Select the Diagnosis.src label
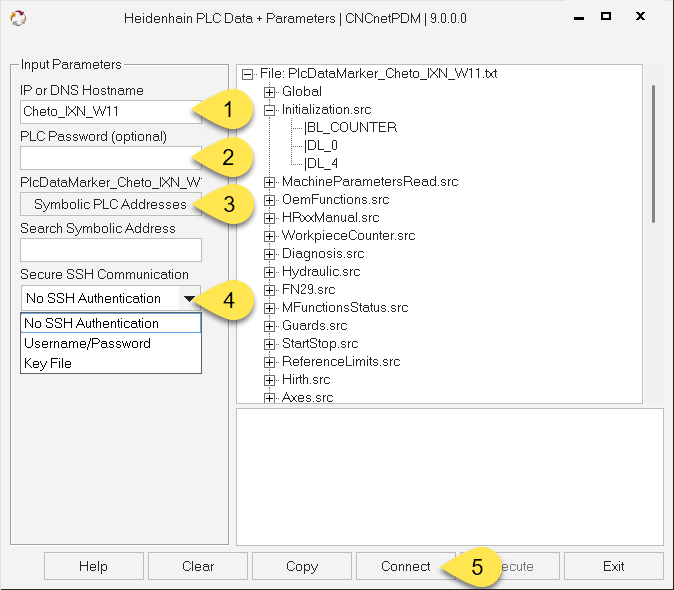The image size is (674, 590). [x=323, y=254]
